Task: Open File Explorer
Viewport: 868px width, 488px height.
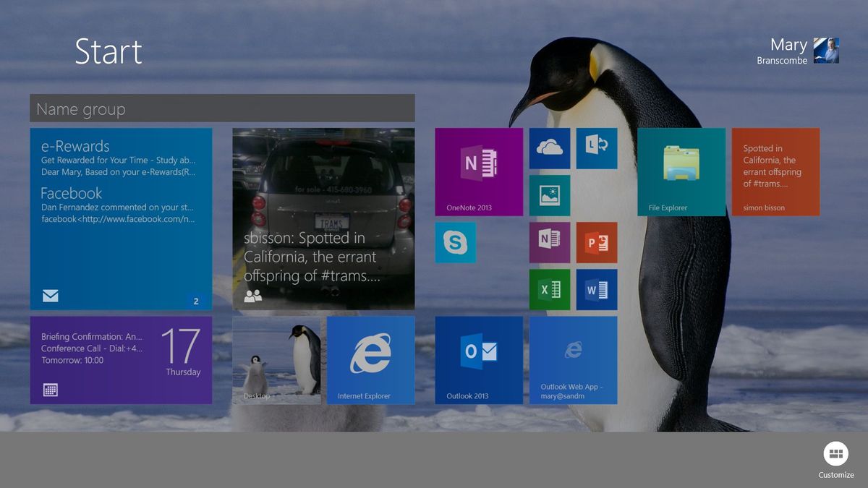Action: (x=681, y=171)
